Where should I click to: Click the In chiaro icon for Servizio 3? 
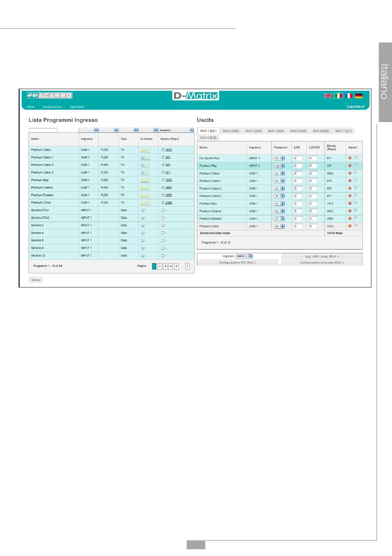[x=143, y=226]
